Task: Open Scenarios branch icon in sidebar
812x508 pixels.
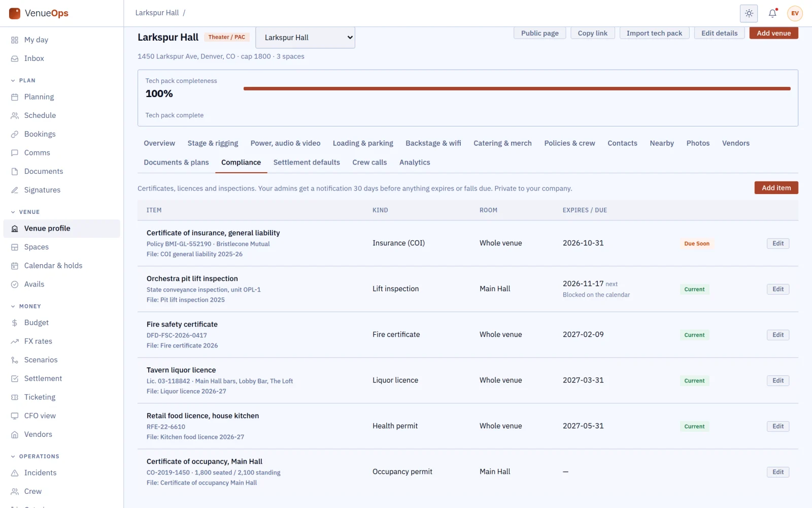Action: [x=15, y=360]
